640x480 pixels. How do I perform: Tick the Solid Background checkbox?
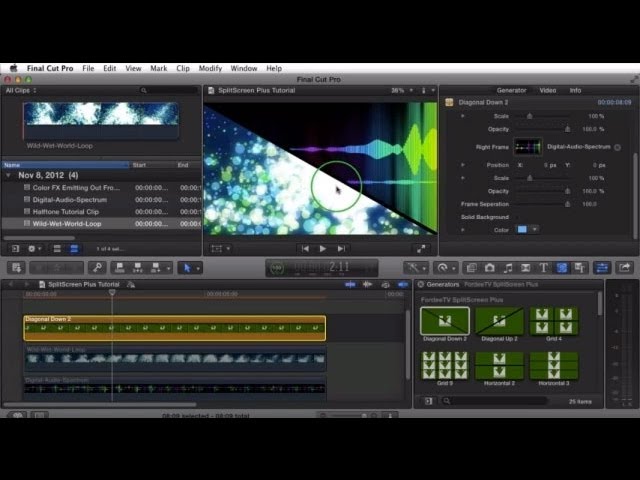[x=517, y=217]
